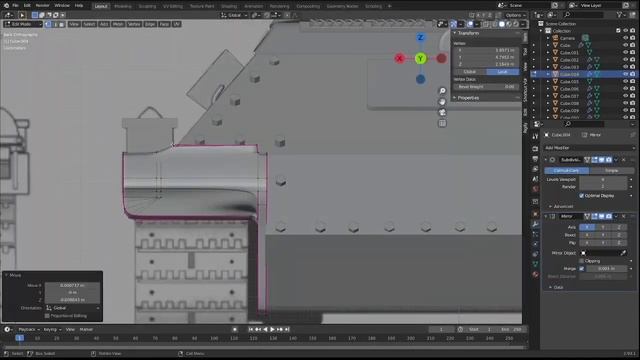Open the Tool properties tab icon
This screenshot has width=640, height=360.
[535, 137]
